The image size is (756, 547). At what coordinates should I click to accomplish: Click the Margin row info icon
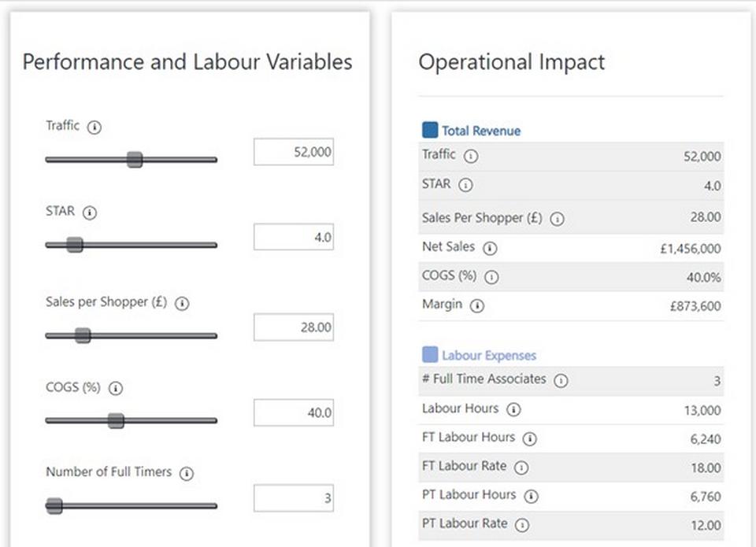point(476,305)
